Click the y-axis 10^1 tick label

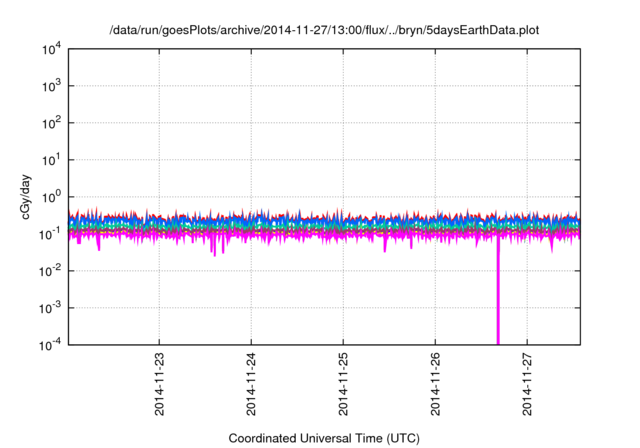point(52,160)
